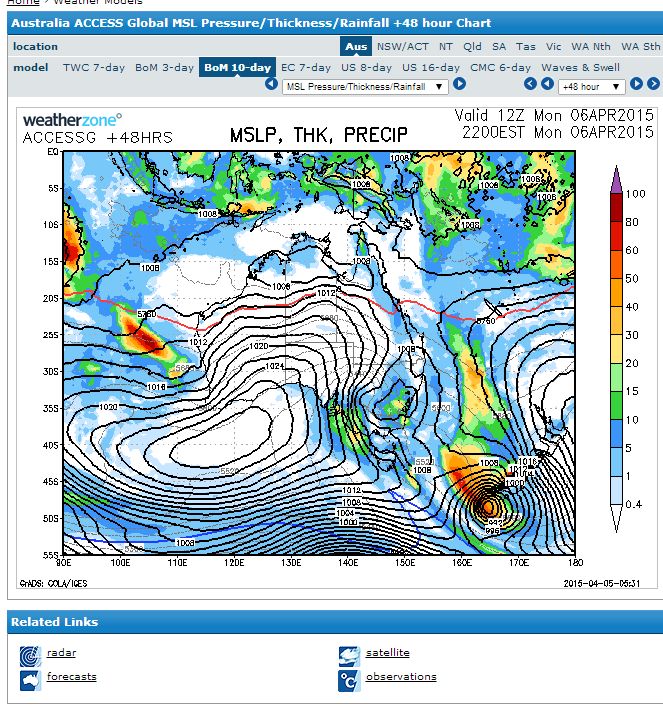The height and width of the screenshot is (709, 663).
Task: Open the Waves & Swell model
Action: point(581,67)
